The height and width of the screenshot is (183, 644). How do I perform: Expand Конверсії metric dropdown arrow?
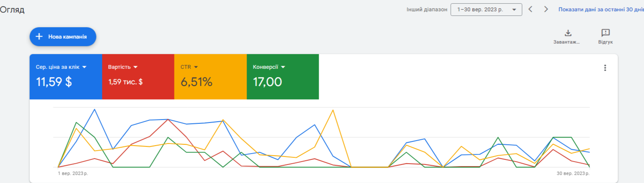283,67
